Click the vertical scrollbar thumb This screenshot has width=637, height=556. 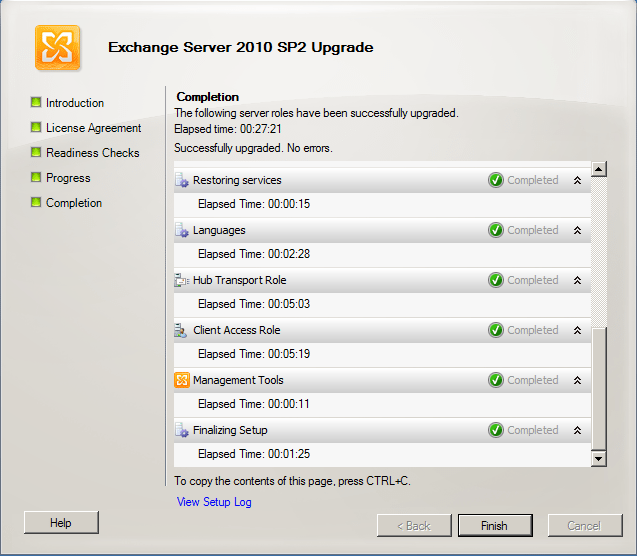point(599,389)
